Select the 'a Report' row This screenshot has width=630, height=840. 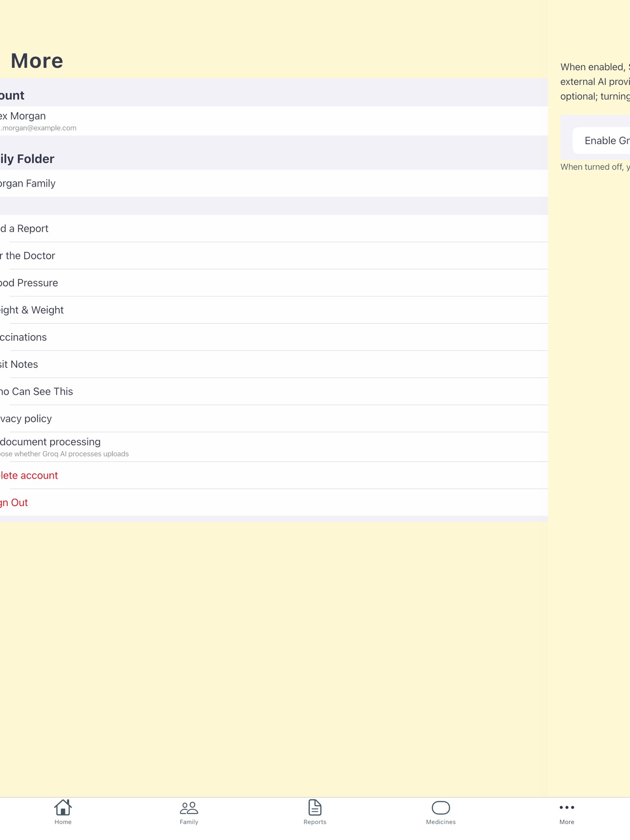tap(274, 229)
